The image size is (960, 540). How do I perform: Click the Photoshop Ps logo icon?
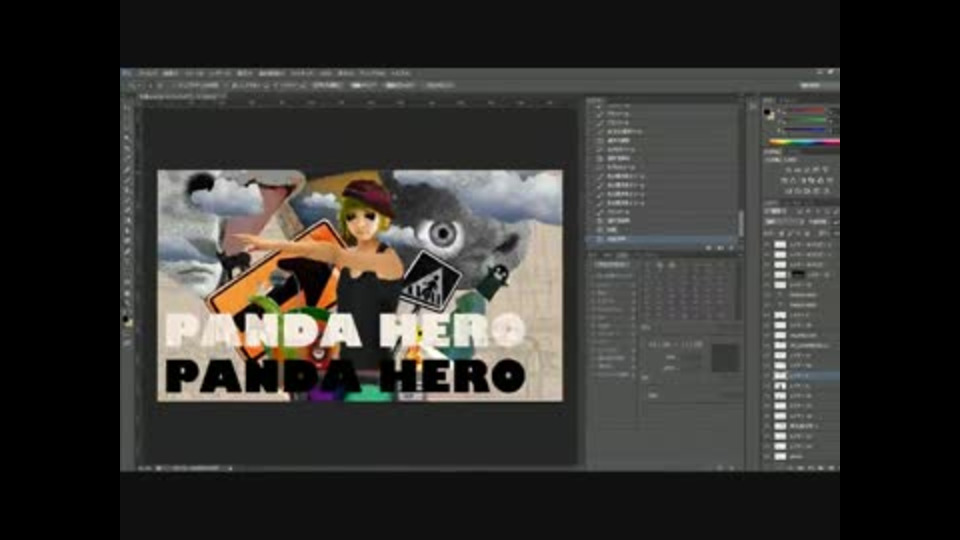127,73
